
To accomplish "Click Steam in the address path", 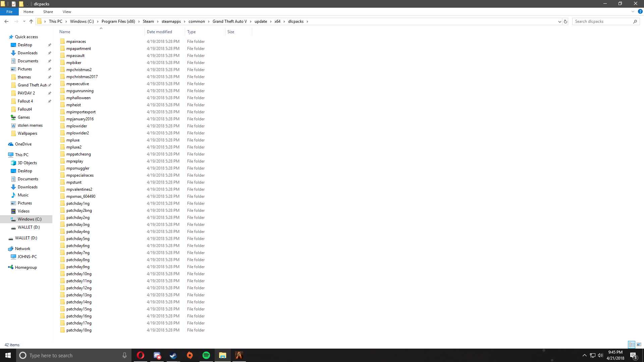I will click(148, 21).
